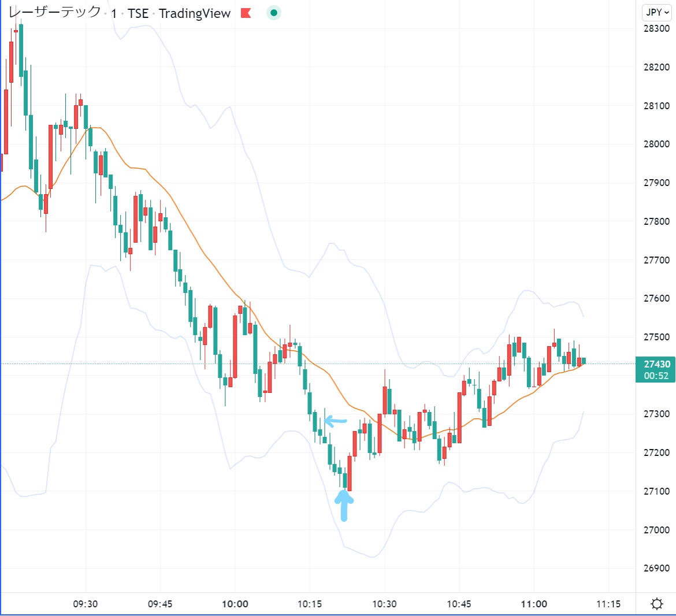Click the 11:00 label on time axis
676x616 pixels.
pyautogui.click(x=533, y=604)
